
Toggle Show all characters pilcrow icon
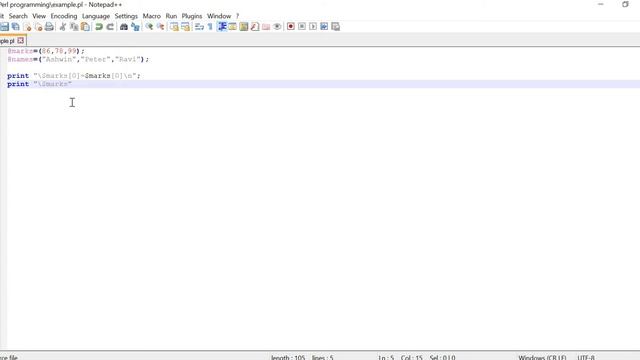[210, 27]
